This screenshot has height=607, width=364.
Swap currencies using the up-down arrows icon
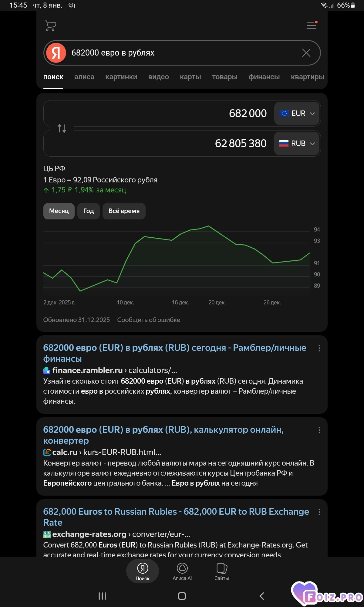pos(62,128)
